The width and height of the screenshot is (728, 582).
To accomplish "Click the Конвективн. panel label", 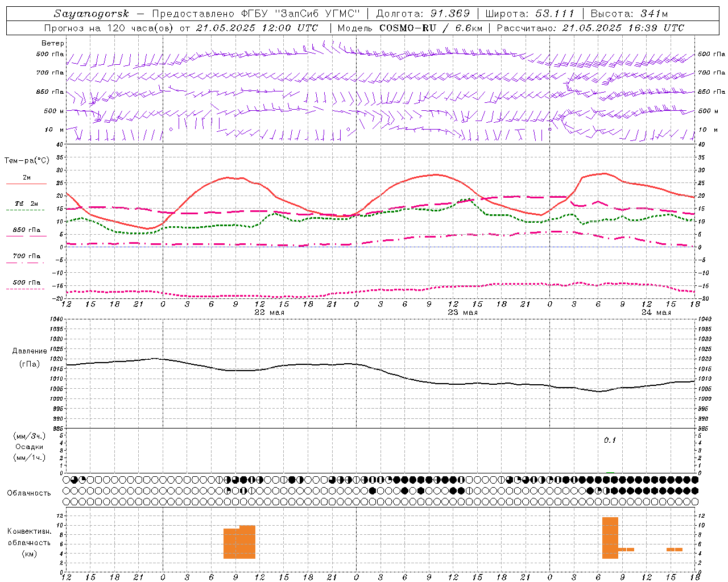I will (x=30, y=531).
